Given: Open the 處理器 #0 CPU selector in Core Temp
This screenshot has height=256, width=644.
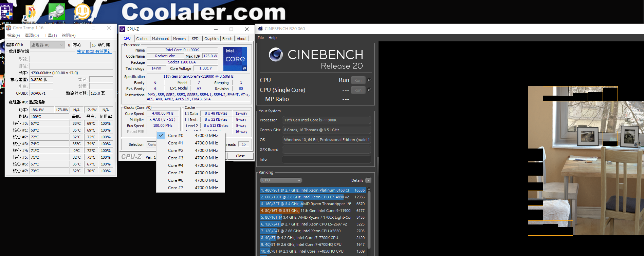Looking at the screenshot, I should coord(47,45).
